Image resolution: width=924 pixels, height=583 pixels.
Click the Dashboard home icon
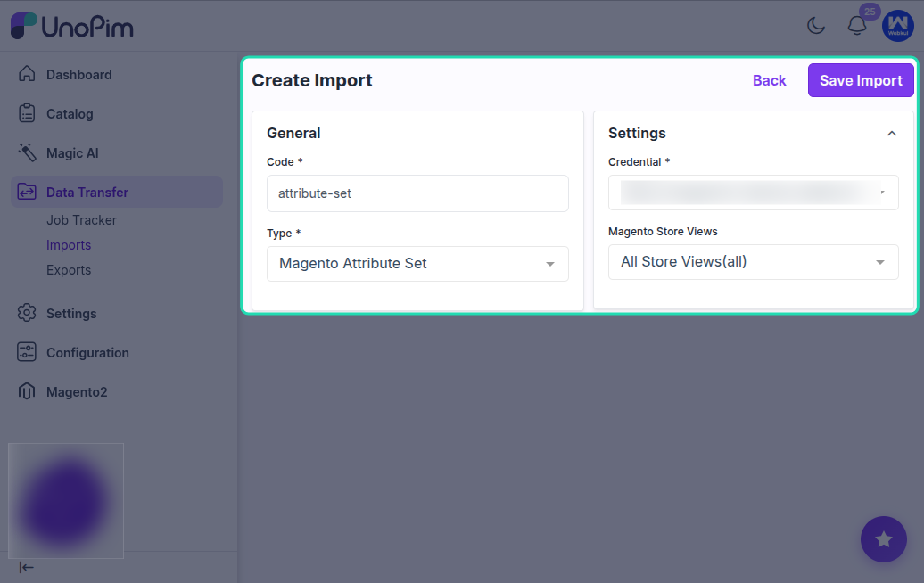27,74
